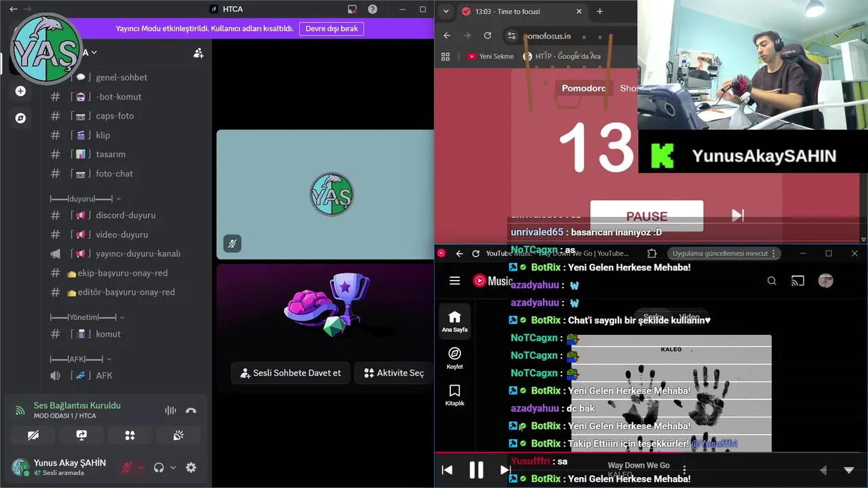This screenshot has width=868, height=488.
Task: Go back in Chrome pomofocus window
Action: (x=447, y=35)
